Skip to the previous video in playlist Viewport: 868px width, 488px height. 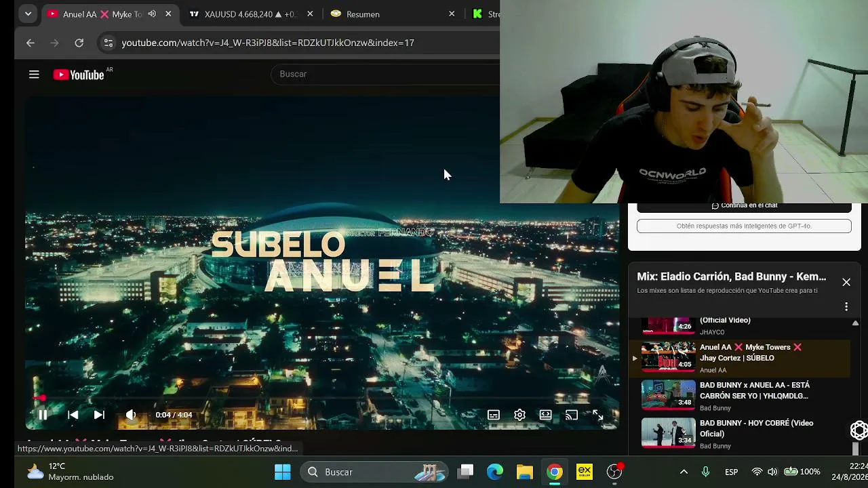click(73, 415)
